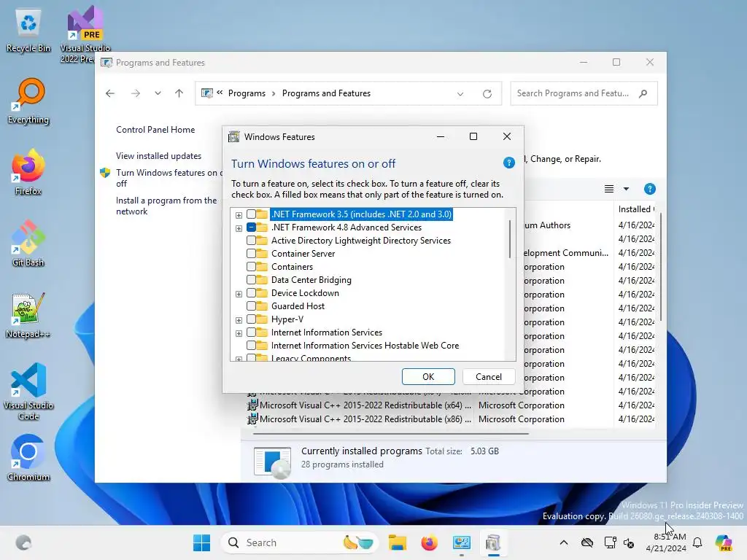This screenshot has height=560, width=747.
Task: Refresh the Programs and Features view
Action: (487, 94)
